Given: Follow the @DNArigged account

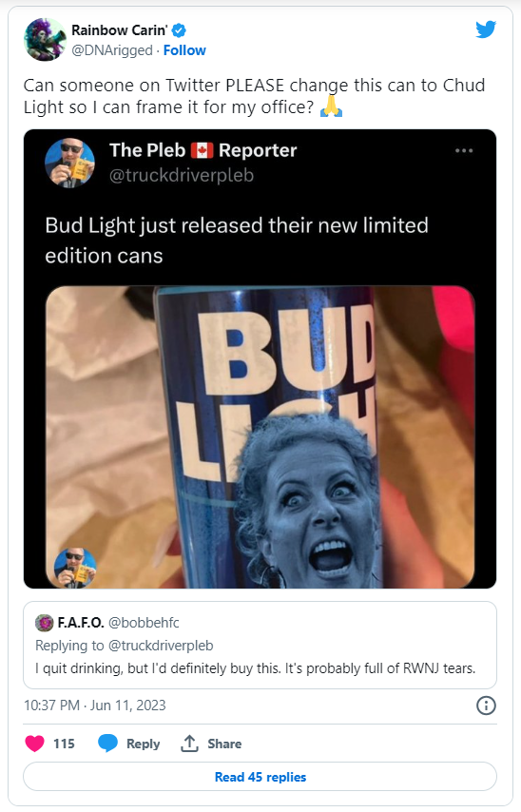Looking at the screenshot, I should (184, 50).
